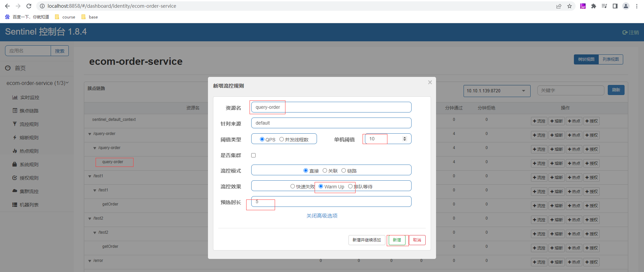Open the Chrome three-dot menu
The width and height of the screenshot is (644, 272).
637,6
